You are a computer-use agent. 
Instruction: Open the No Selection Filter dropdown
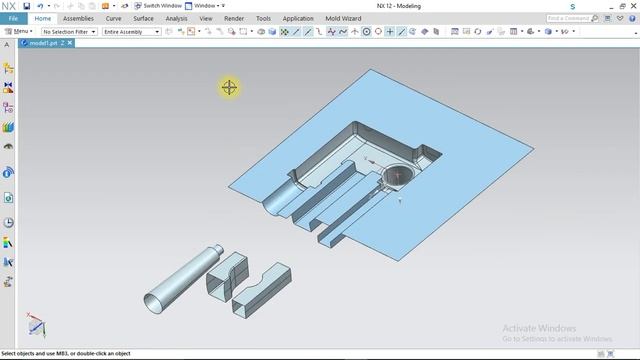(x=69, y=31)
